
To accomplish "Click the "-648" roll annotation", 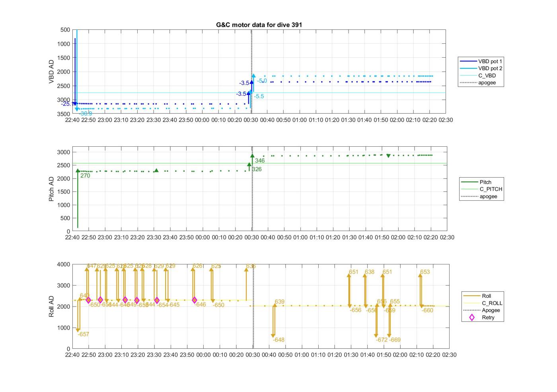I will pyautogui.click(x=278, y=340).
